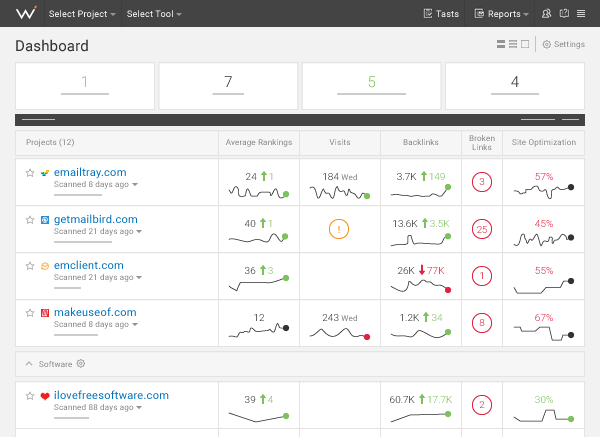Click the 67% site optimization for makeuseof.com
Image resolution: width=600 pixels, height=437 pixels.
[x=544, y=318]
